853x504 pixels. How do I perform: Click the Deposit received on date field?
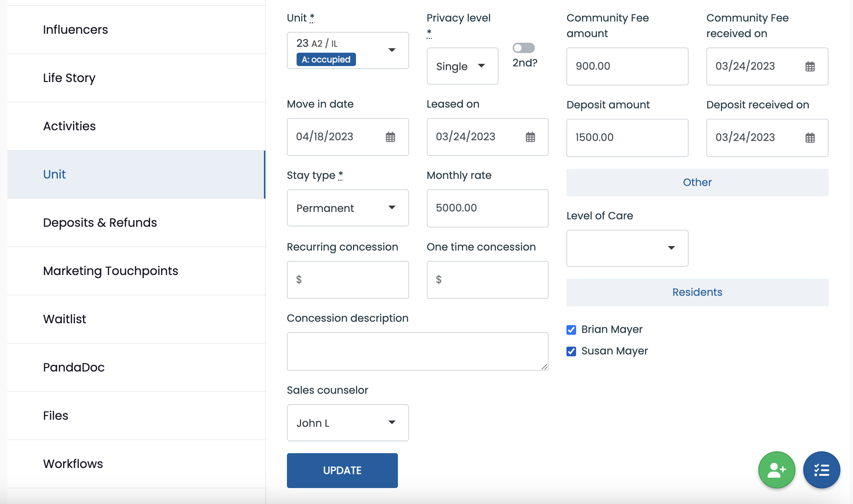pyautogui.click(x=767, y=138)
